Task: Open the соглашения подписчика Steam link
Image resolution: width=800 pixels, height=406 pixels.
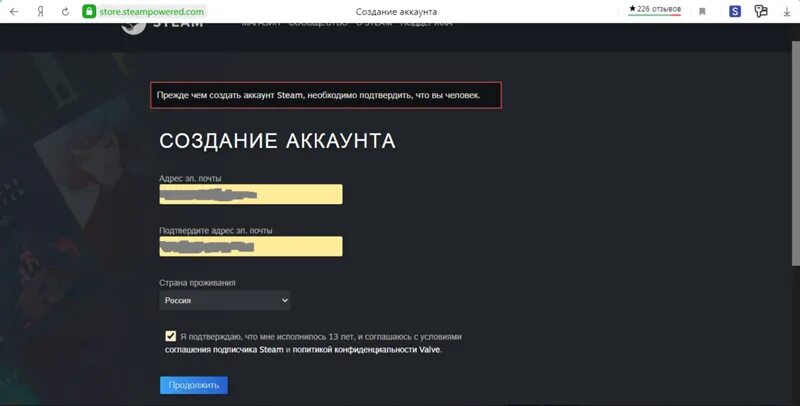Action: tap(224, 350)
